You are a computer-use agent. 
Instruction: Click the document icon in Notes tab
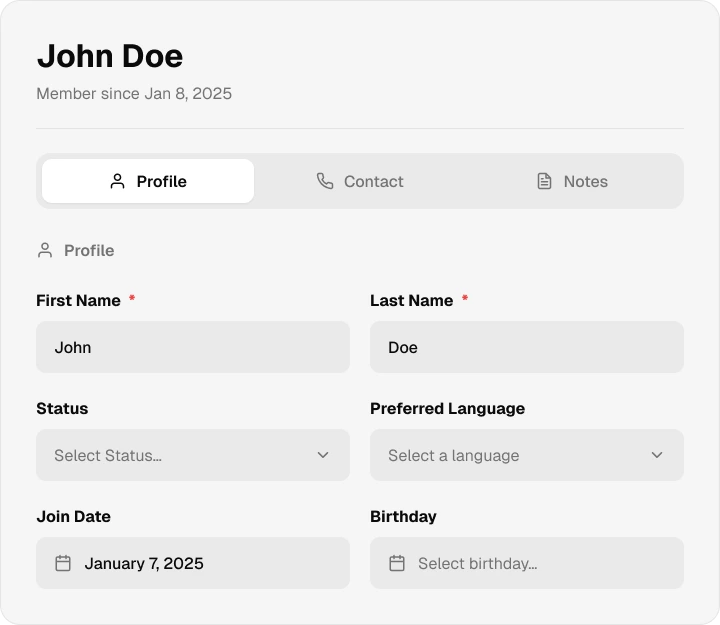[x=544, y=181]
